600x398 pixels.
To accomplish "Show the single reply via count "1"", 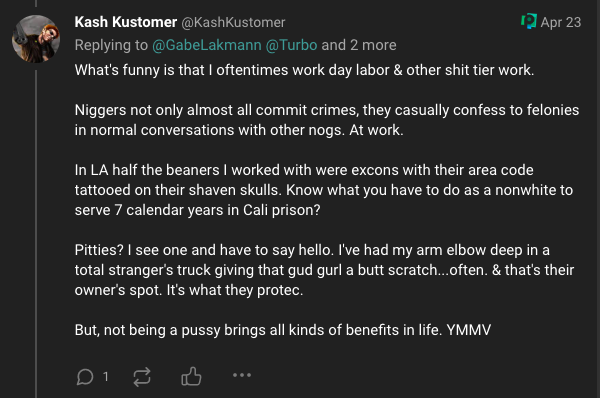I will tap(106, 377).
